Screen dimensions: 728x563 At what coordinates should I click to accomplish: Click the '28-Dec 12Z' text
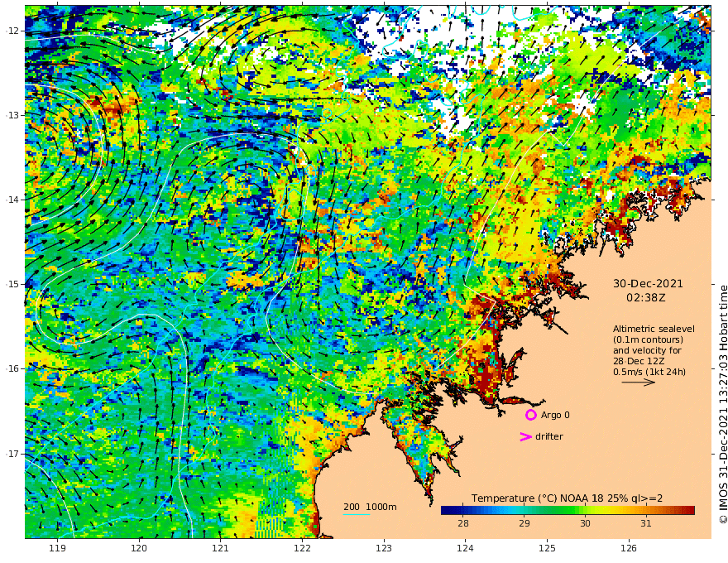(639, 361)
